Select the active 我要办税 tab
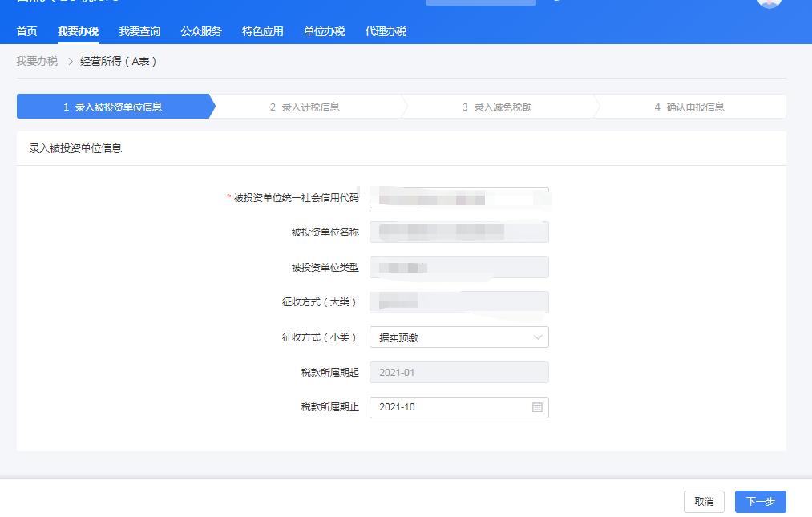This screenshot has width=812, height=517. [78, 31]
